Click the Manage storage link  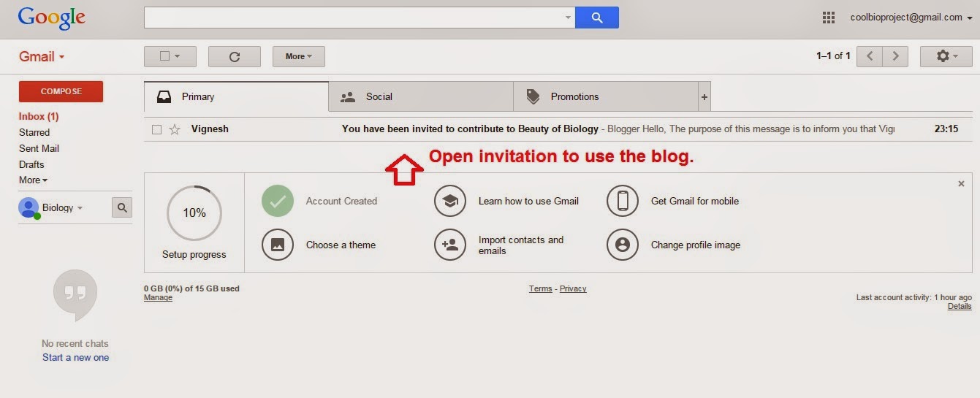click(x=158, y=297)
